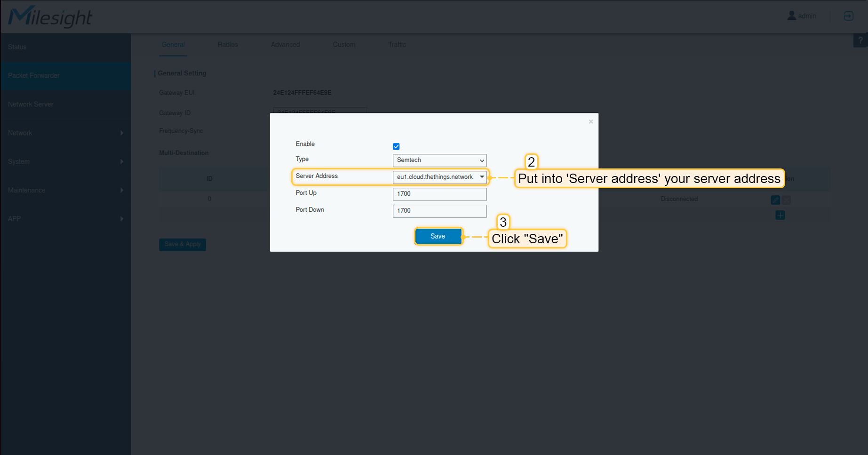Click the edit pencil icon in table row
The height and width of the screenshot is (455, 868).
[x=775, y=200]
